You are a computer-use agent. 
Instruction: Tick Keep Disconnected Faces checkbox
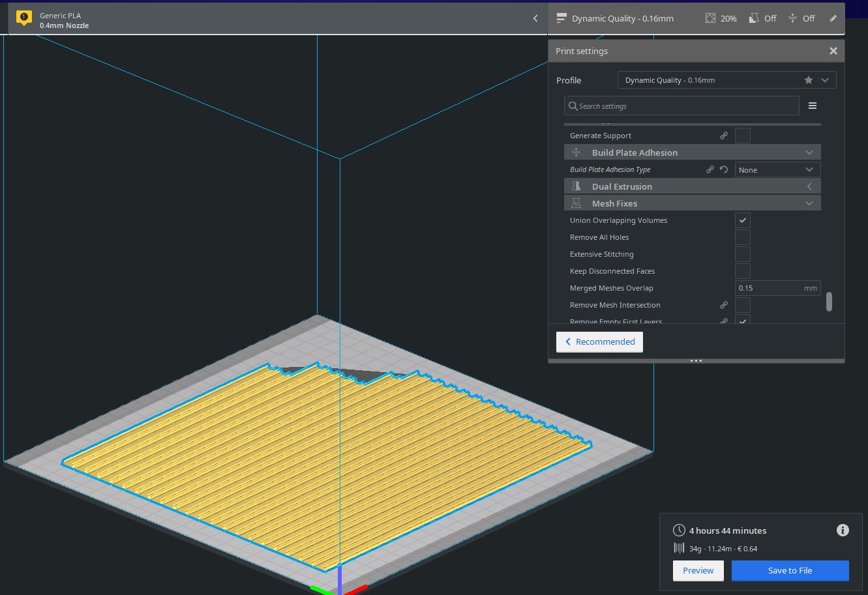pos(743,271)
